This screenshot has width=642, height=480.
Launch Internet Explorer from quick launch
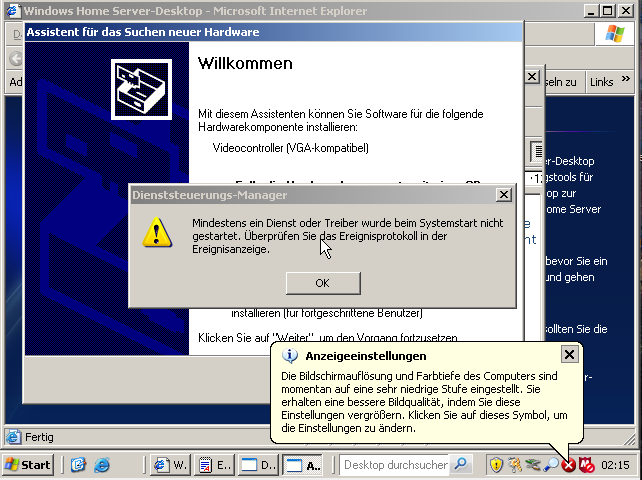click(x=102, y=465)
